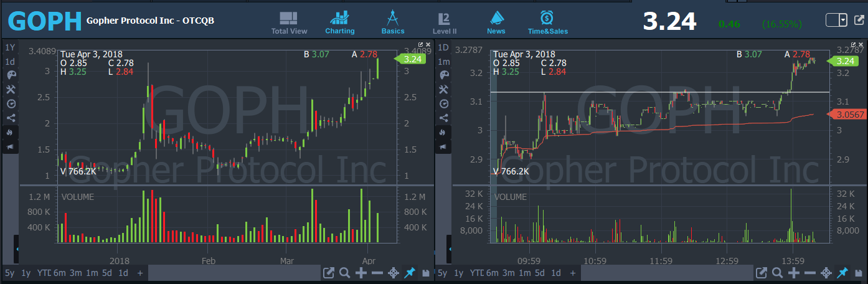The image size is (868, 284).
Task: Select the YTD range under the daily chart
Action: click(x=44, y=273)
